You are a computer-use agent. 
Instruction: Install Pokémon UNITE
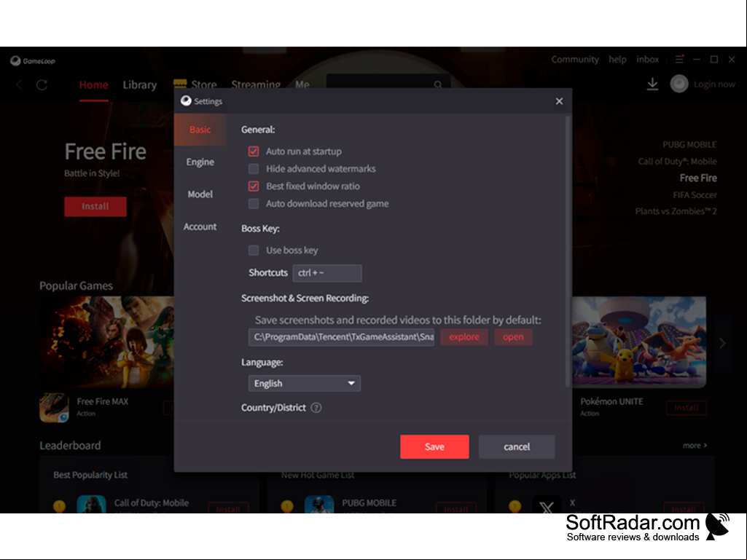click(686, 408)
